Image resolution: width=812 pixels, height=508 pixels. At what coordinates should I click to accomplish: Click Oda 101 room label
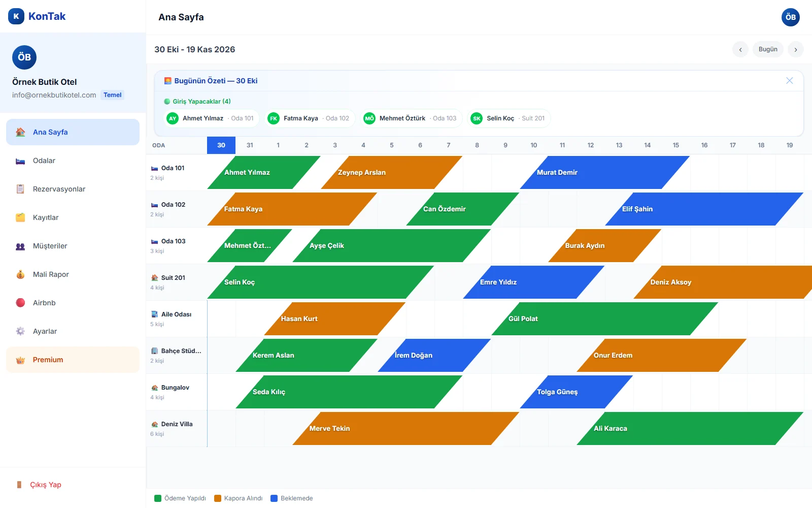173,168
